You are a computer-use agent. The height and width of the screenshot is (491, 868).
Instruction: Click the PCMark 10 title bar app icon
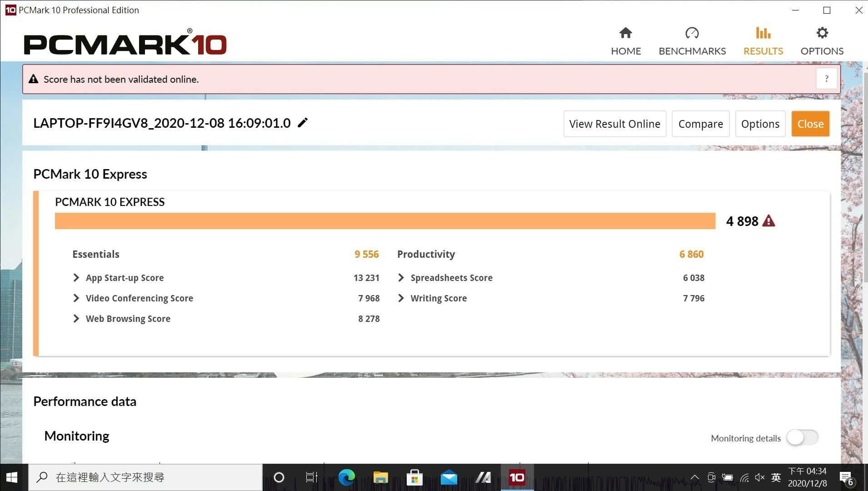pos(10,10)
